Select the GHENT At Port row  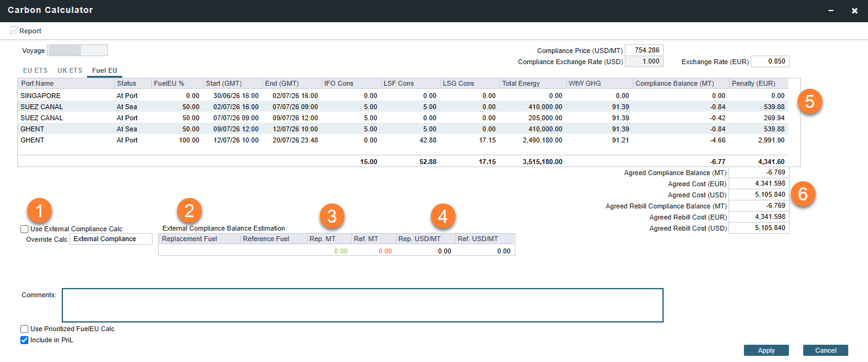click(403, 140)
